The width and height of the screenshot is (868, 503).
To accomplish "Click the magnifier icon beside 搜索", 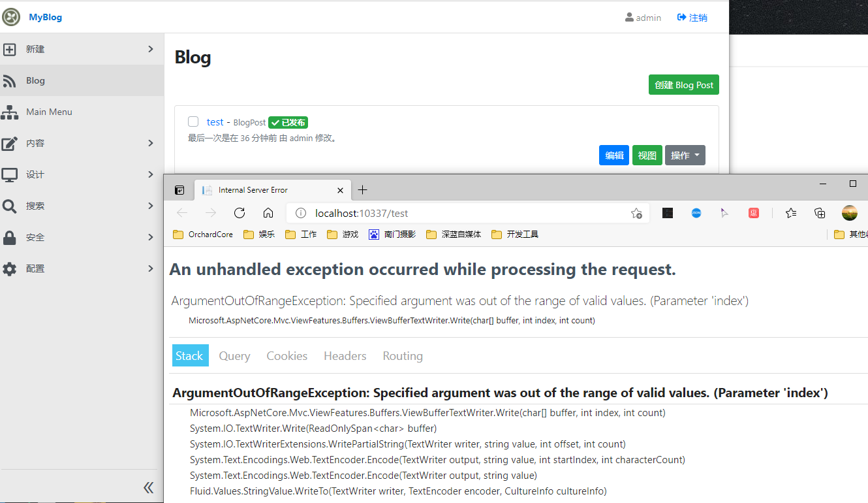I will pos(9,206).
